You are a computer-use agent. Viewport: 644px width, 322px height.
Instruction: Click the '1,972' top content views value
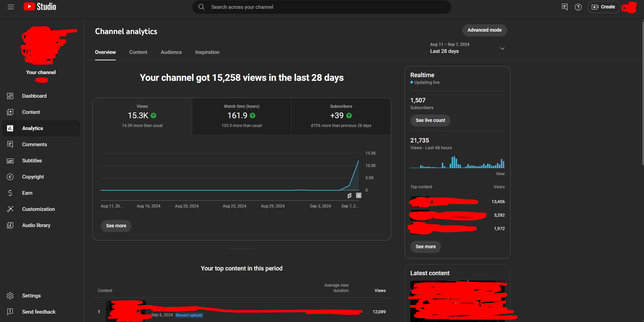[499, 229]
